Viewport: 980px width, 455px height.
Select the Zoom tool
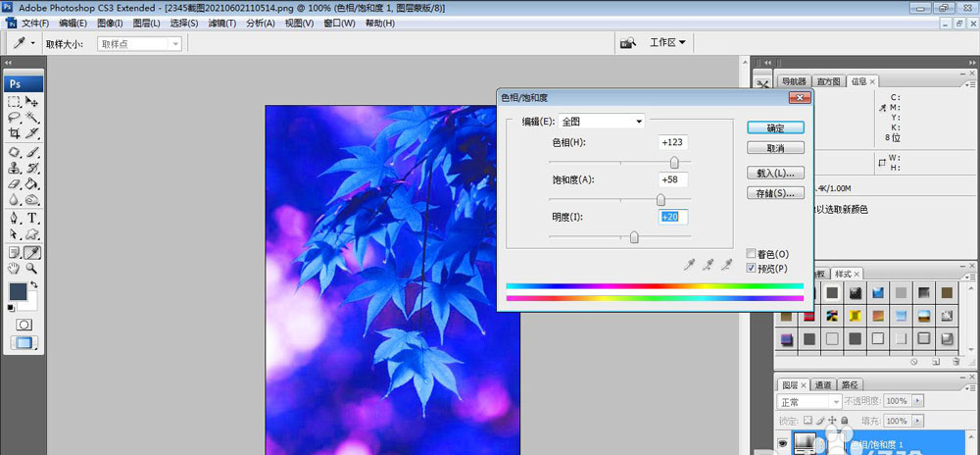click(x=32, y=269)
